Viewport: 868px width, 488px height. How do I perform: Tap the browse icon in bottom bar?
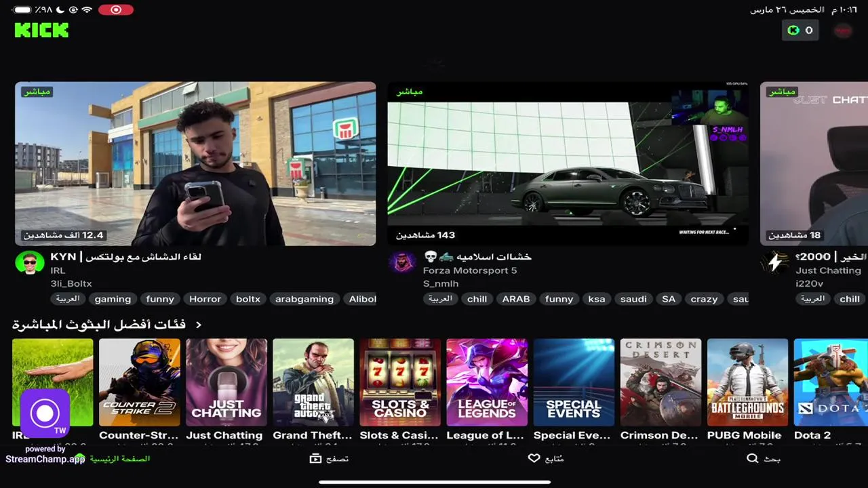click(x=315, y=458)
